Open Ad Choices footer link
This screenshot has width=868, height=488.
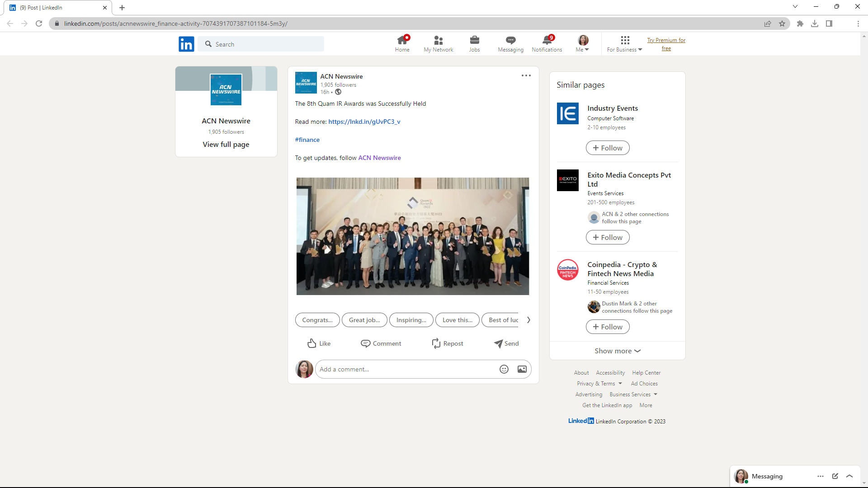click(x=644, y=384)
